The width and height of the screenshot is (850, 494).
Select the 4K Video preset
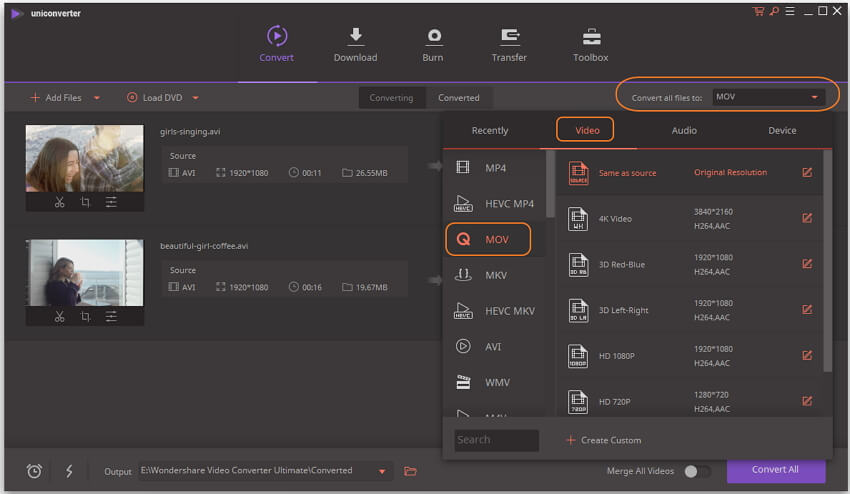[x=688, y=219]
